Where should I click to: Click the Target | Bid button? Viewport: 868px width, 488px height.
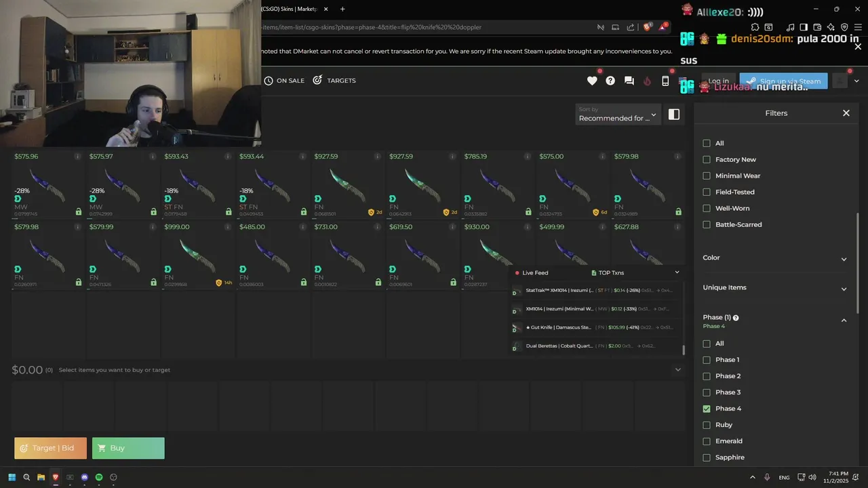pos(51,448)
